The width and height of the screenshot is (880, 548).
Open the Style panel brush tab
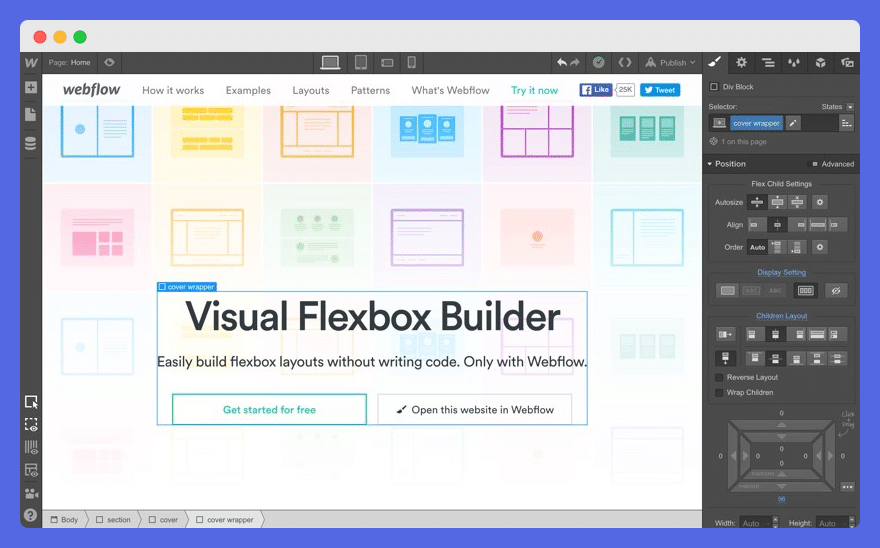(x=714, y=62)
